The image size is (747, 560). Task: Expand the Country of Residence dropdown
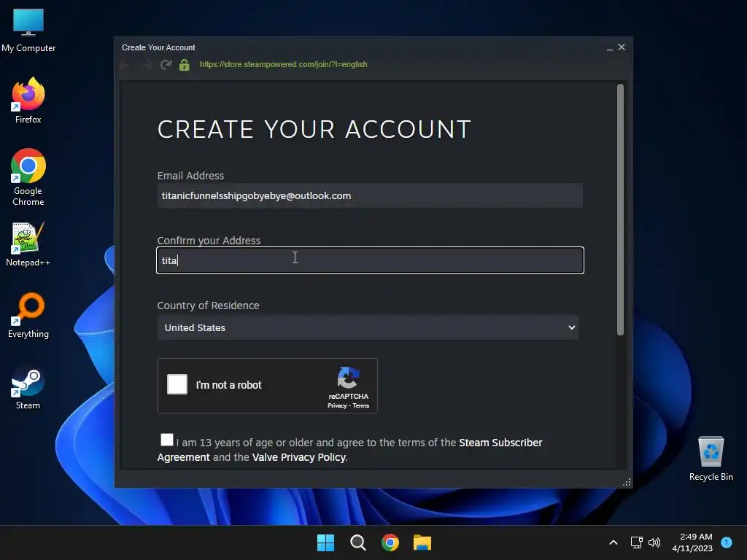tap(368, 327)
